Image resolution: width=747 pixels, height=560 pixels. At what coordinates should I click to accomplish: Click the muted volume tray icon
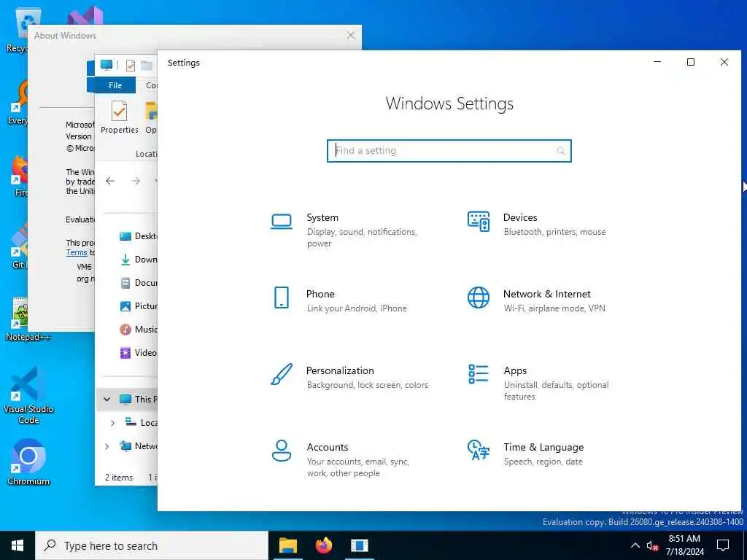(652, 545)
